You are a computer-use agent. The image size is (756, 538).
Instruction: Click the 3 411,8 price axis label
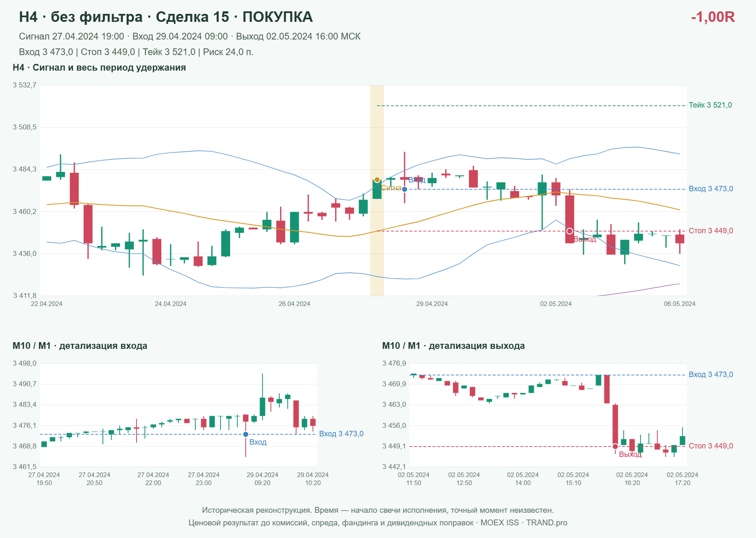24,296
